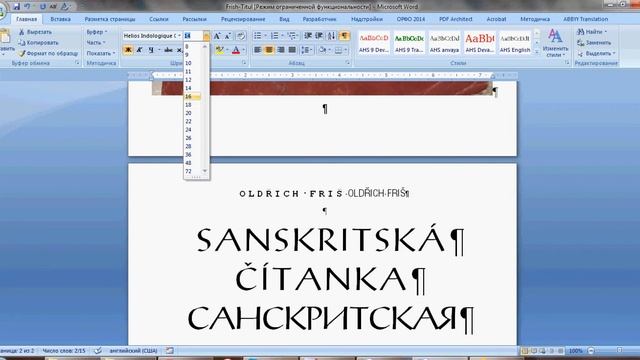Select font size 24 in the list
Screen dimensions: 640x360
coord(192,130)
